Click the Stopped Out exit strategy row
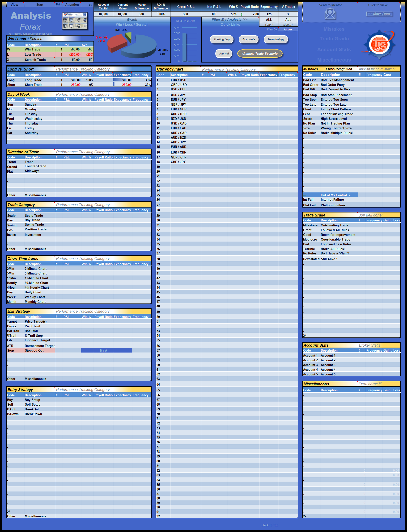The height and width of the screenshot is (532, 407). 79,350
